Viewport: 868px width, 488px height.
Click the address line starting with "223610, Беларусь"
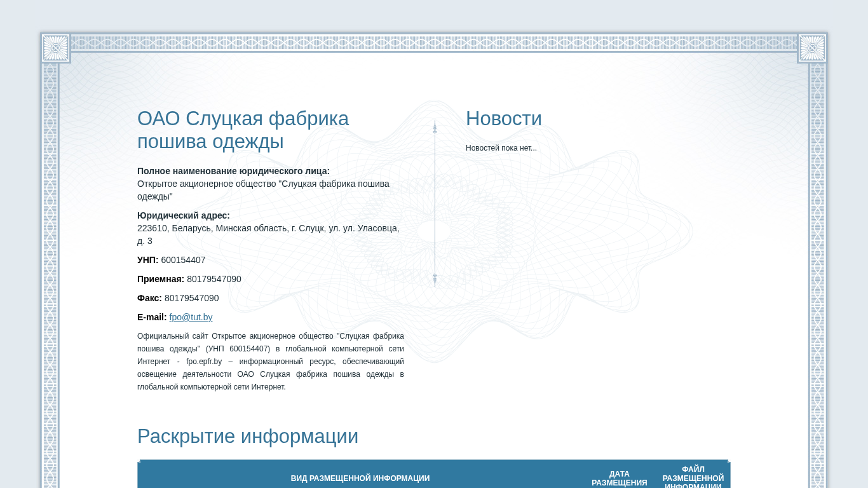(x=268, y=234)
